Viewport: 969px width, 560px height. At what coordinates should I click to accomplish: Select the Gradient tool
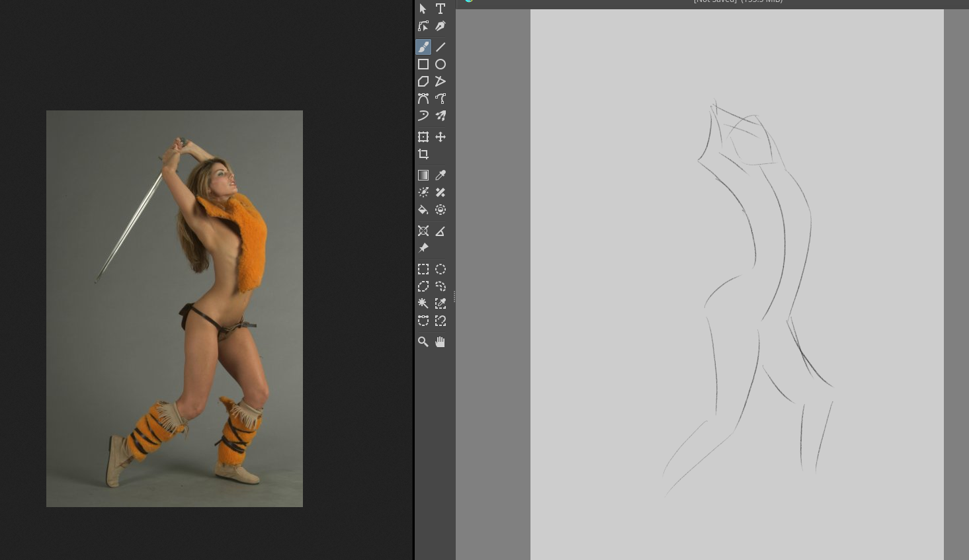click(x=423, y=175)
